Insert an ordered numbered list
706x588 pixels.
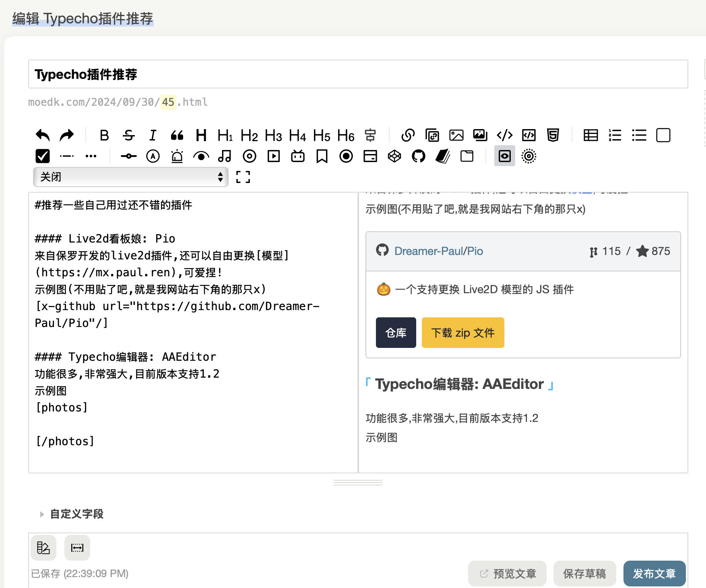(x=615, y=135)
